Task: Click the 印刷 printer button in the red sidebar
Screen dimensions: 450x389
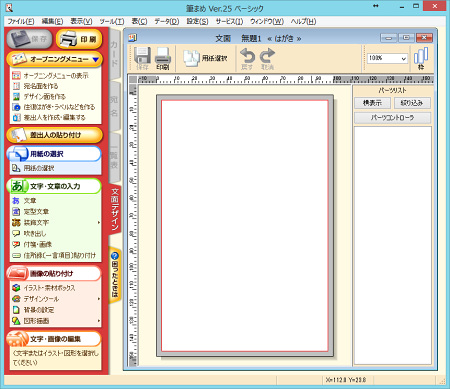Action: click(79, 39)
